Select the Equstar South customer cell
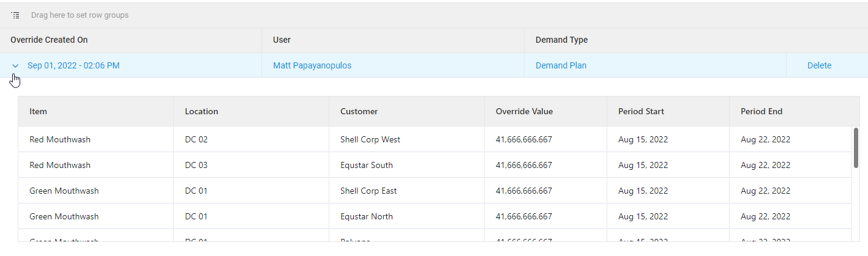 coord(366,165)
